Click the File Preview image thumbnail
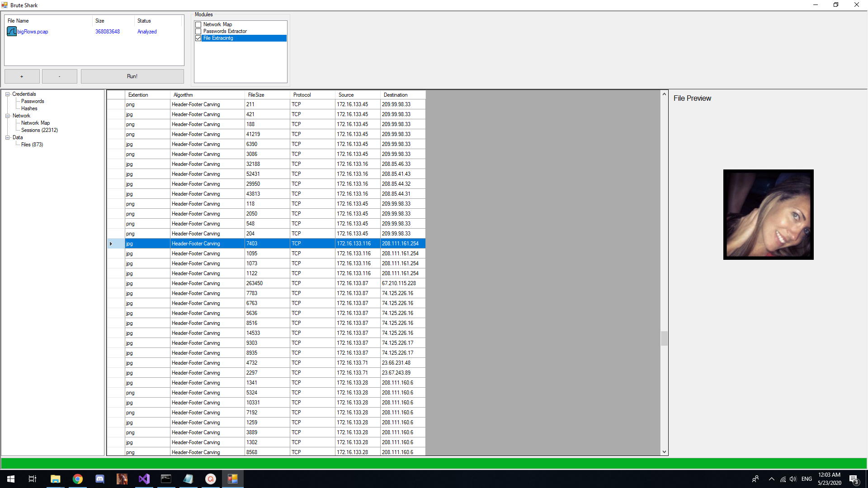Image resolution: width=868 pixels, height=488 pixels. tap(768, 215)
